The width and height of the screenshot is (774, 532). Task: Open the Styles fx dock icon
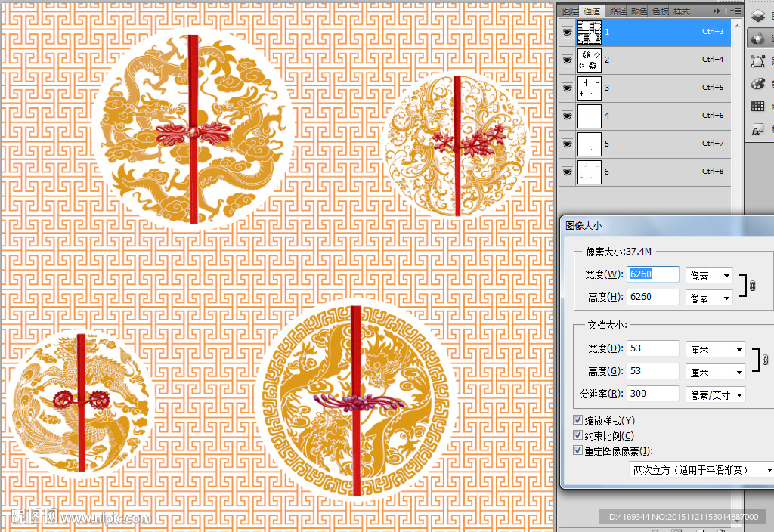[758, 130]
